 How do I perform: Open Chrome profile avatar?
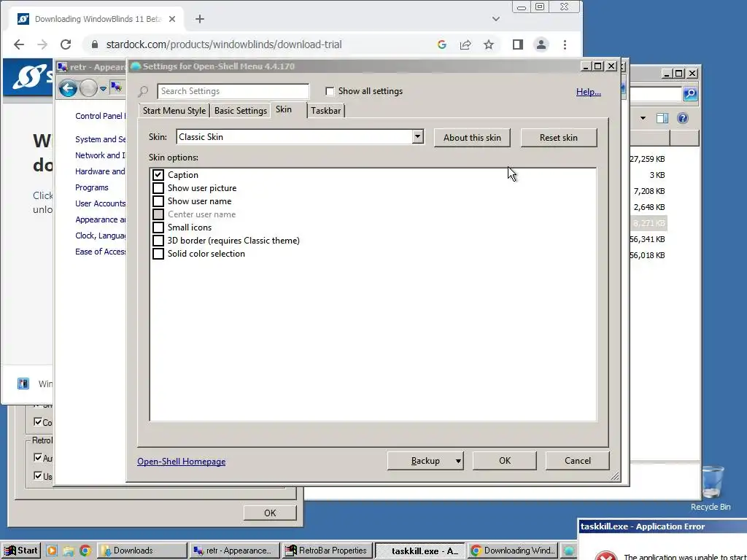coord(541,44)
